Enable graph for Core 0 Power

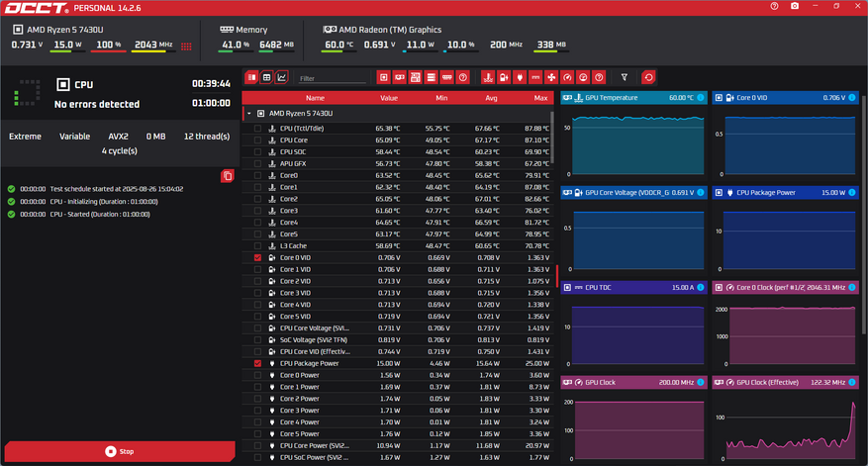[x=257, y=375]
